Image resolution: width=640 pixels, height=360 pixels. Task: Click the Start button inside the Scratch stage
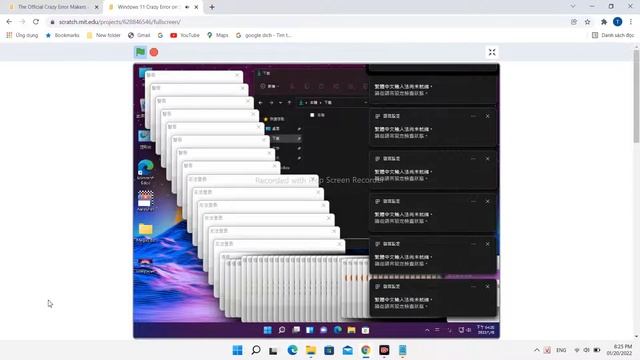pos(268,330)
